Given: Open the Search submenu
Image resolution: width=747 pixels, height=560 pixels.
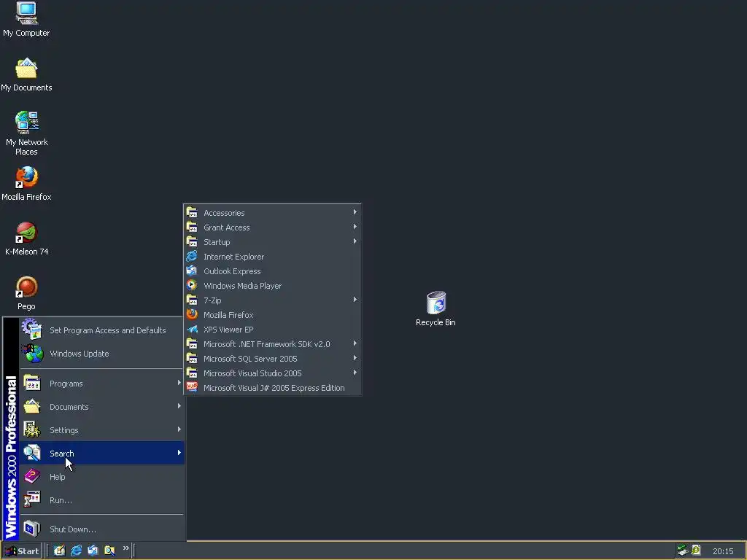Looking at the screenshot, I should (101, 453).
